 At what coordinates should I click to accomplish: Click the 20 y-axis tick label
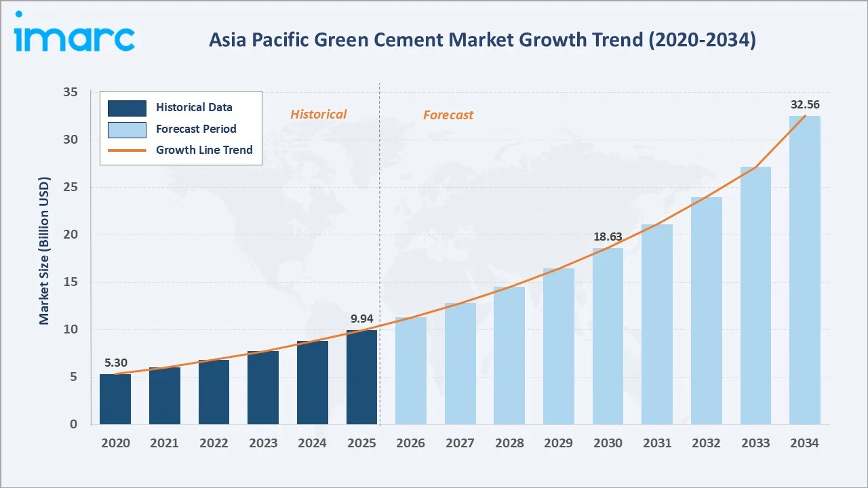click(x=71, y=235)
